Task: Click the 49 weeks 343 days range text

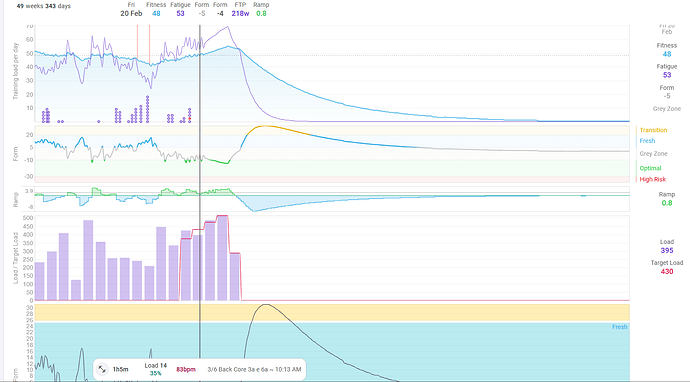Action: pyautogui.click(x=44, y=6)
